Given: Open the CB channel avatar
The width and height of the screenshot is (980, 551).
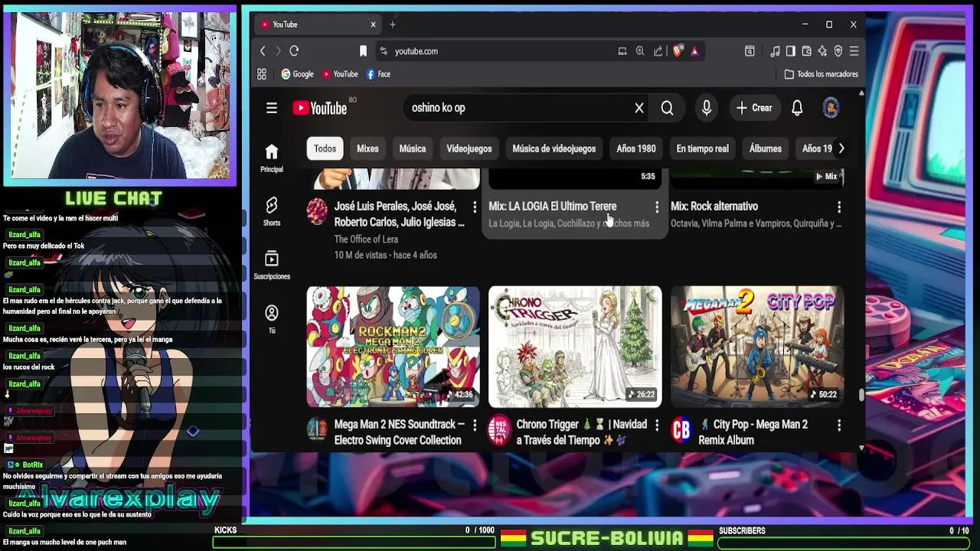Looking at the screenshot, I should 681,430.
